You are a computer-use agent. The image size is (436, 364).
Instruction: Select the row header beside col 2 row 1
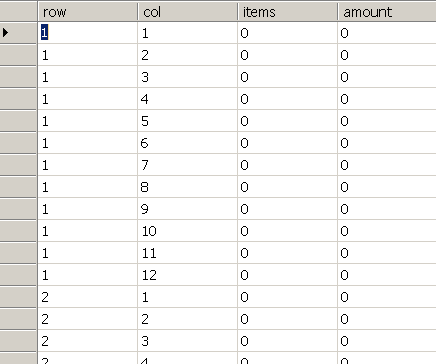tap(18, 55)
